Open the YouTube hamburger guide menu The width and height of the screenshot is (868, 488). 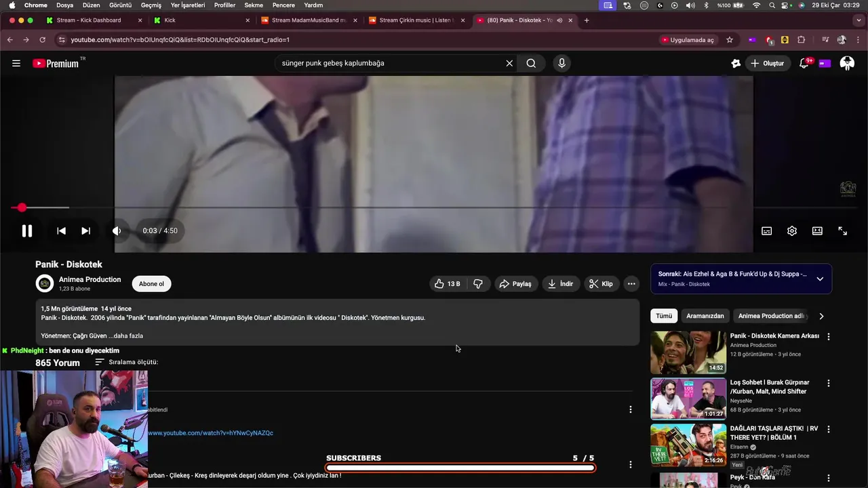pos(16,63)
